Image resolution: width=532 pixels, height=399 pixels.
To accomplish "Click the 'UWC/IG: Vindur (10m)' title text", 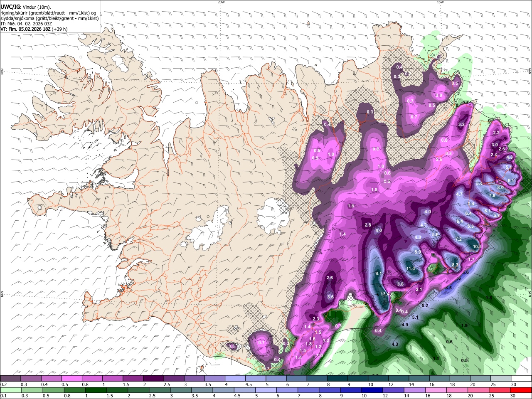I will coord(26,7).
